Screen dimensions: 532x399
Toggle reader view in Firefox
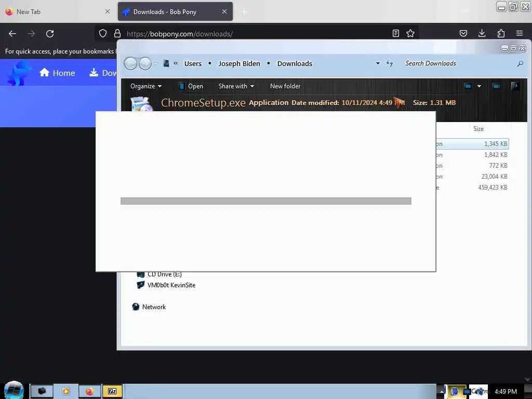(395, 33)
